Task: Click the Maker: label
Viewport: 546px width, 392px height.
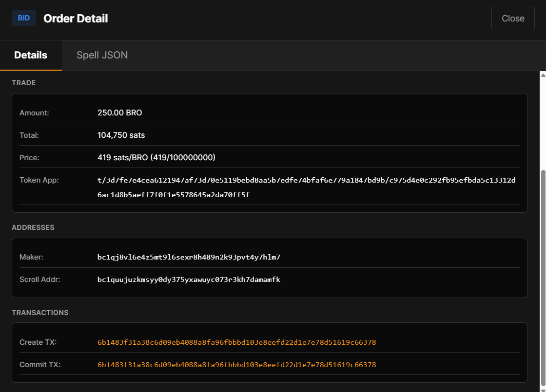Action: [31, 257]
